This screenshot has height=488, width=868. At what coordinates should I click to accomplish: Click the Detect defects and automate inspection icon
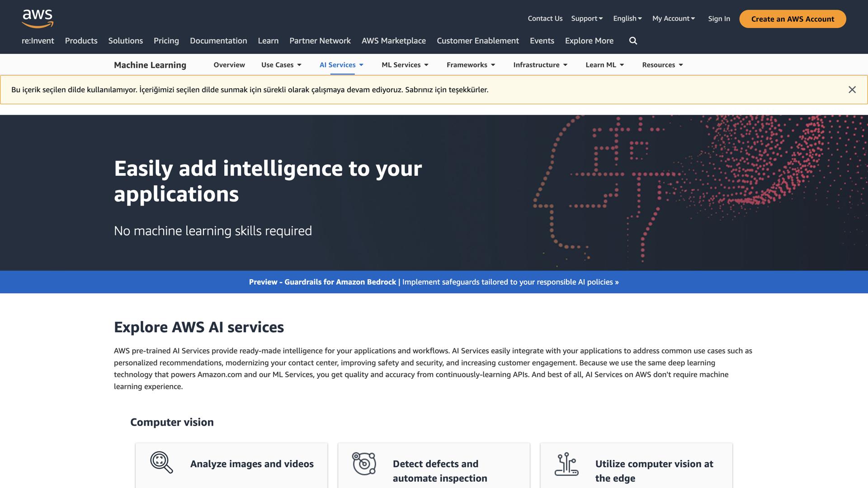pos(363,463)
